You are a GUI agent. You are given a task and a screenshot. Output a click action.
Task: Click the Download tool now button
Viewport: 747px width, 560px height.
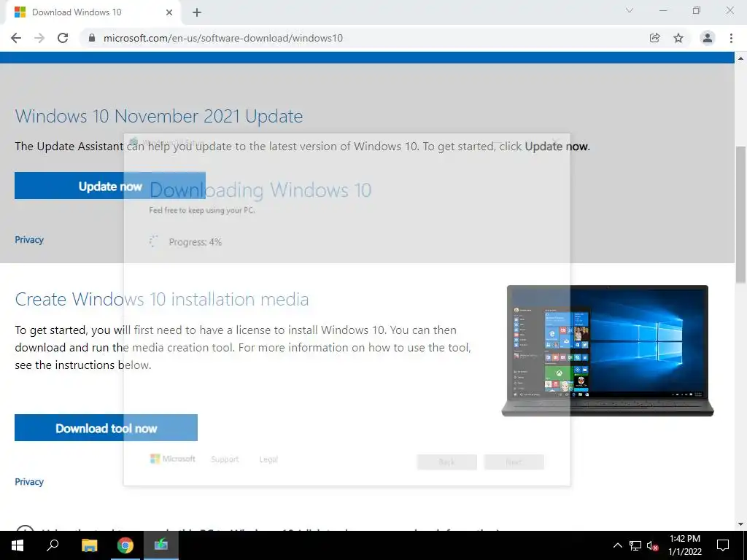pyautogui.click(x=107, y=427)
